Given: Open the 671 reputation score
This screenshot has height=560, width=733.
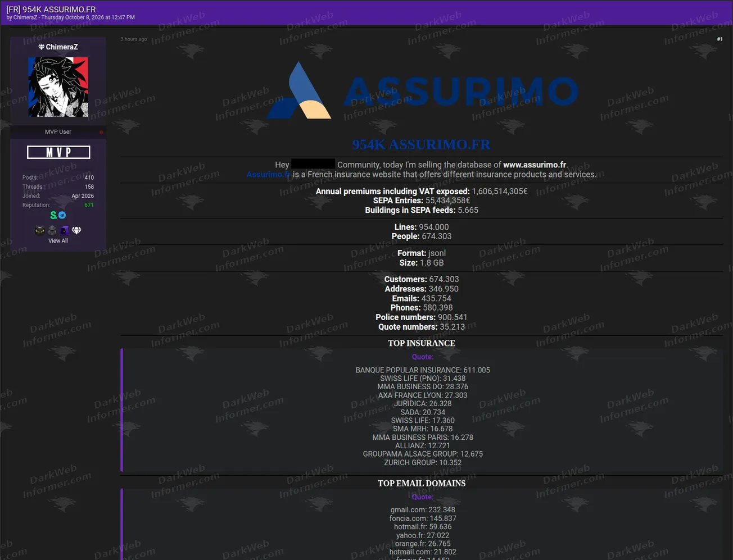Looking at the screenshot, I should 89,205.
